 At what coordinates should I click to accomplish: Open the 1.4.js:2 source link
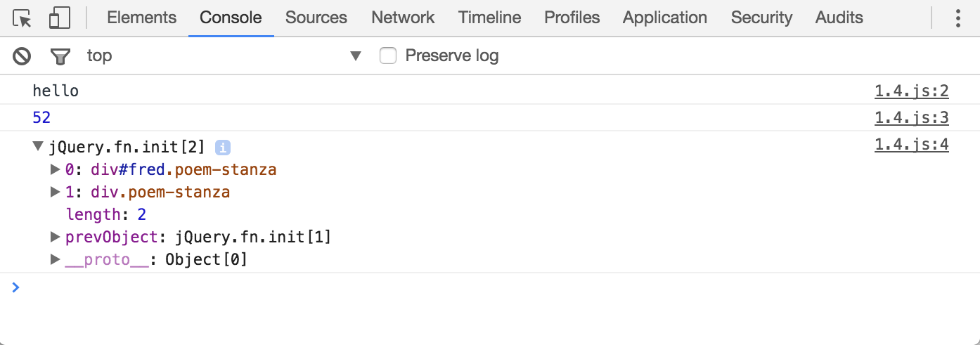coord(912,91)
